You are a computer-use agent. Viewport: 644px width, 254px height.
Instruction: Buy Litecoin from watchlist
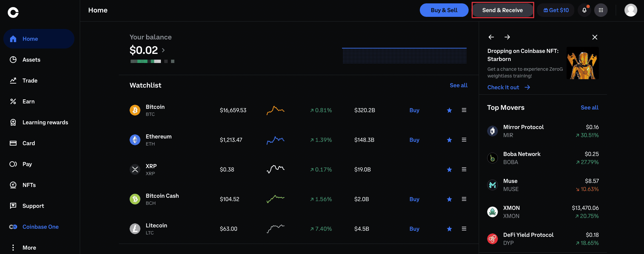414,229
